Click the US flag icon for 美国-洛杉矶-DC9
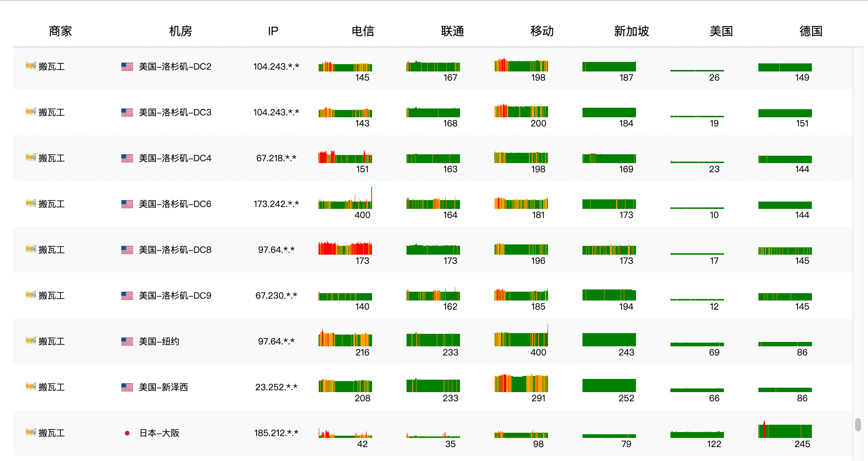 click(127, 296)
